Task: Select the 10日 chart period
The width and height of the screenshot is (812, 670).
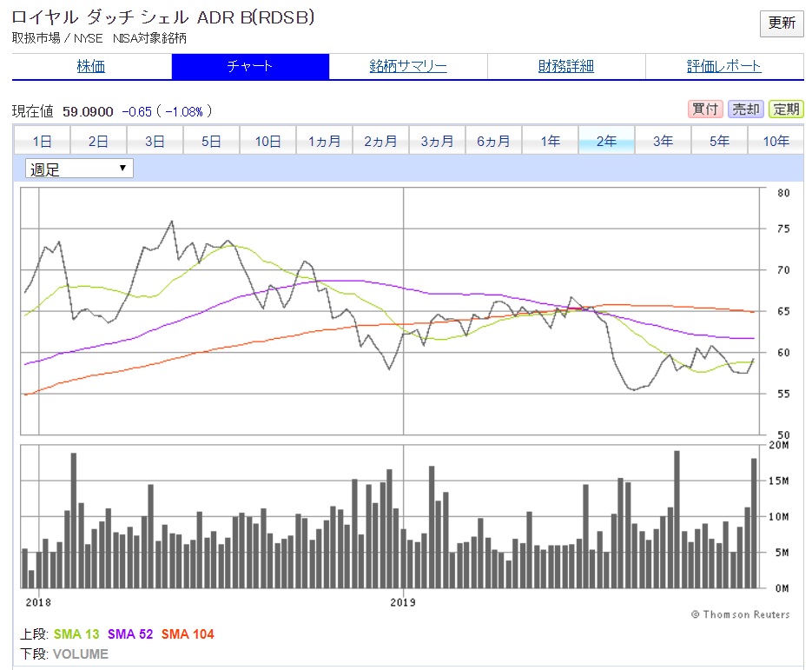Action: (x=267, y=141)
